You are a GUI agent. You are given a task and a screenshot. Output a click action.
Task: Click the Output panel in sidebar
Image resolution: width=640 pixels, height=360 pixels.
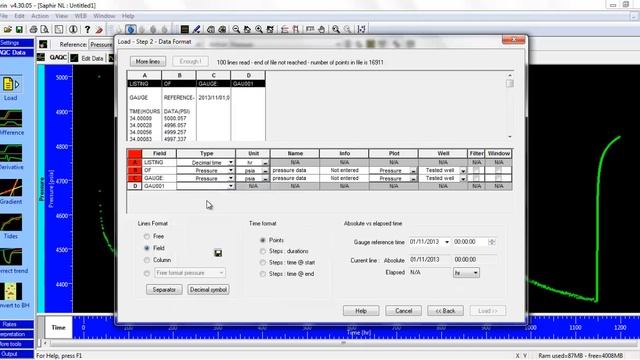(17, 354)
